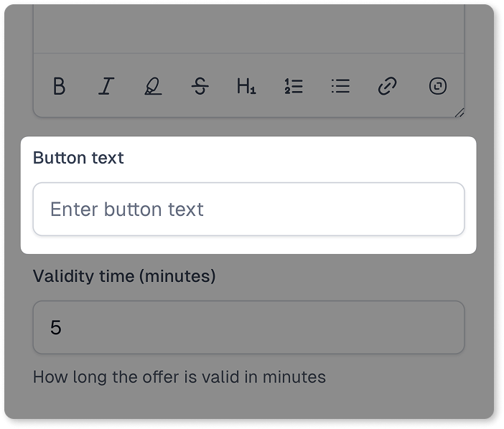Click the Button text label
504x429 pixels.
[x=78, y=158]
